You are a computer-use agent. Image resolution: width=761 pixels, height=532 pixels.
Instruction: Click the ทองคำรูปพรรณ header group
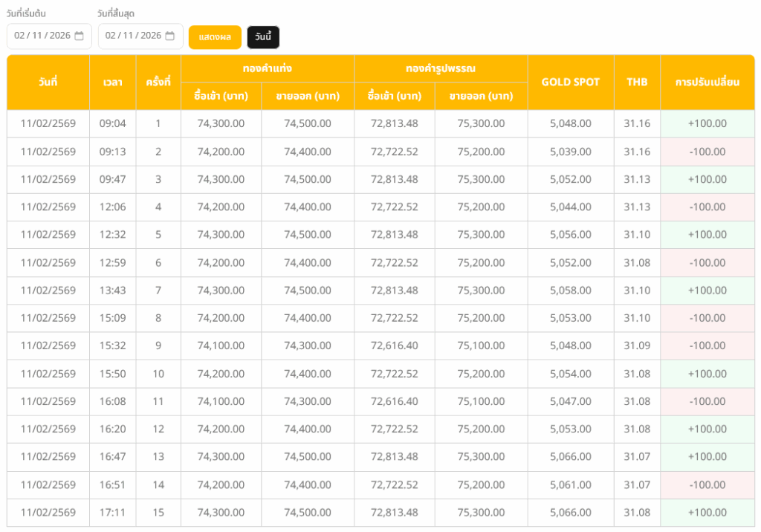441,68
